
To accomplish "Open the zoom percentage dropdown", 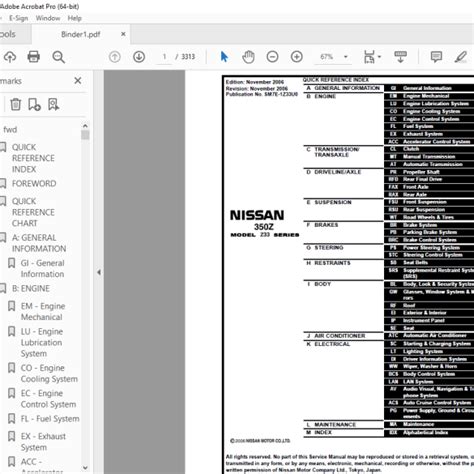I will click(x=346, y=57).
